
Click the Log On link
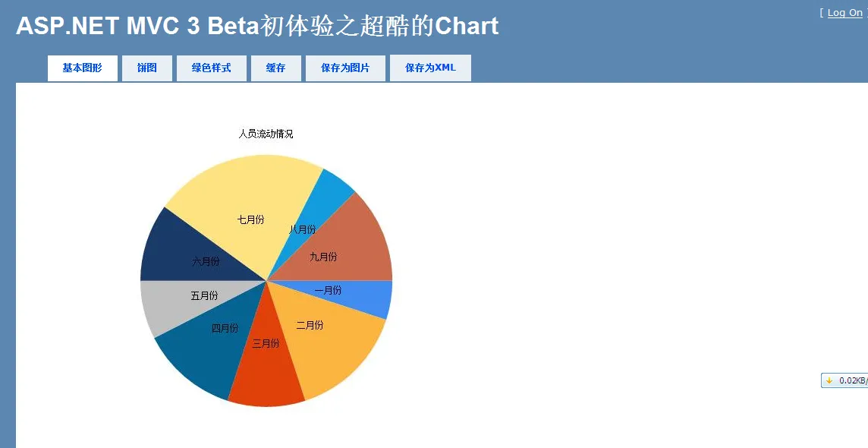point(844,13)
